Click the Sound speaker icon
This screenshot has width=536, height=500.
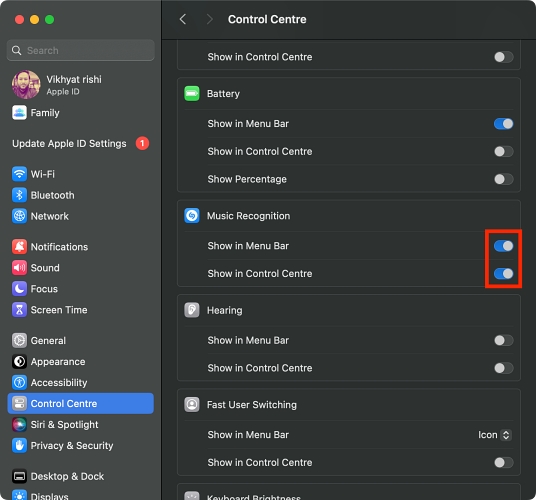[19, 268]
